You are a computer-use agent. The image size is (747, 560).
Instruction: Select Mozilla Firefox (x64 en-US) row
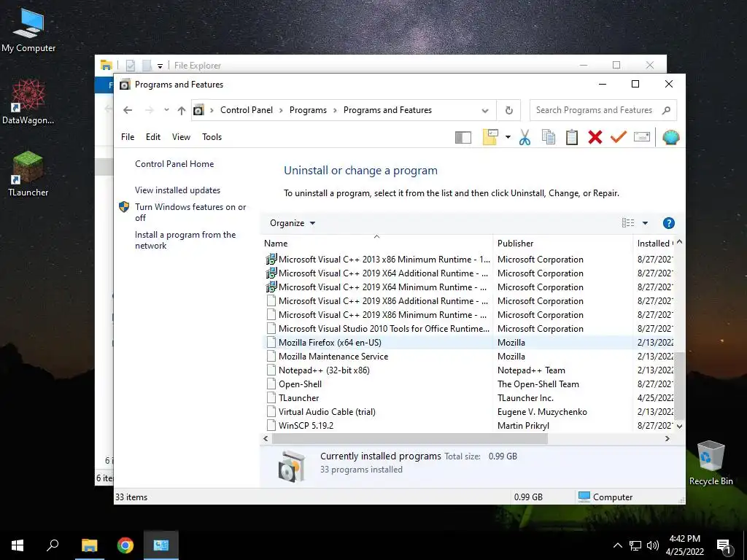pyautogui.click(x=468, y=343)
